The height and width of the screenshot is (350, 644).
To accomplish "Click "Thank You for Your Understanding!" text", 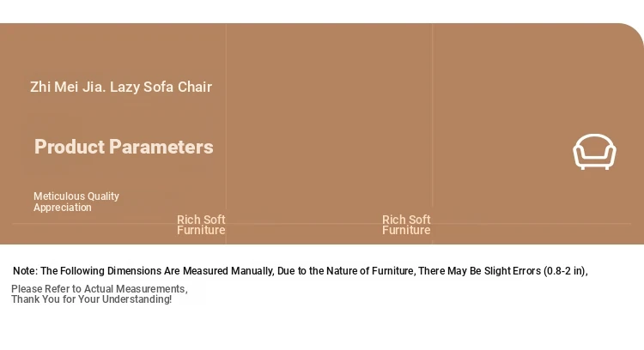I will pos(91,299).
